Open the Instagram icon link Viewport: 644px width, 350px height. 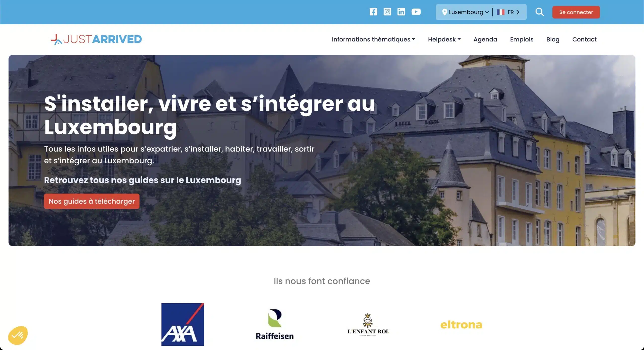click(387, 12)
